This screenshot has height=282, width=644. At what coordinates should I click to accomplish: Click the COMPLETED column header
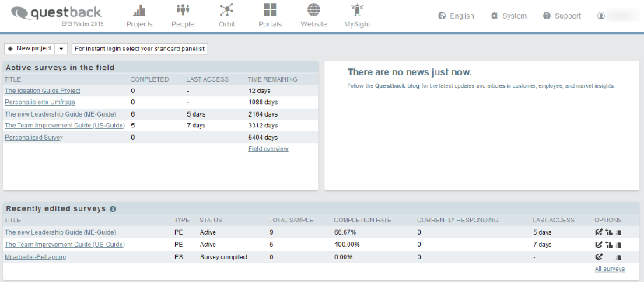click(149, 79)
